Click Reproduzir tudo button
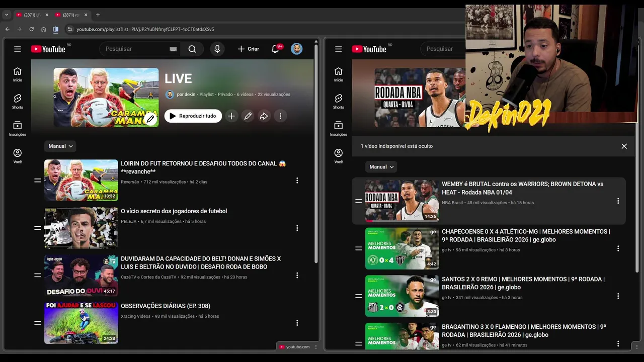Image resolution: width=644 pixels, height=362 pixels. point(193,116)
